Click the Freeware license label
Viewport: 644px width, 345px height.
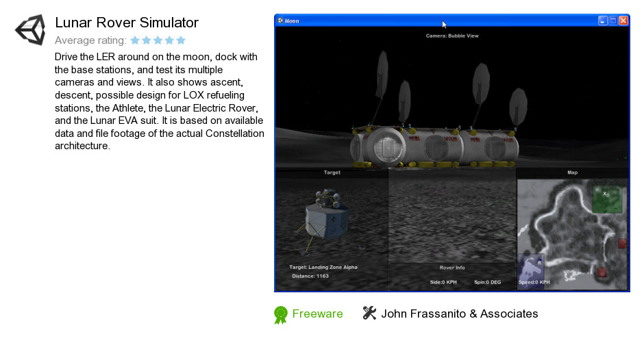pos(317,314)
